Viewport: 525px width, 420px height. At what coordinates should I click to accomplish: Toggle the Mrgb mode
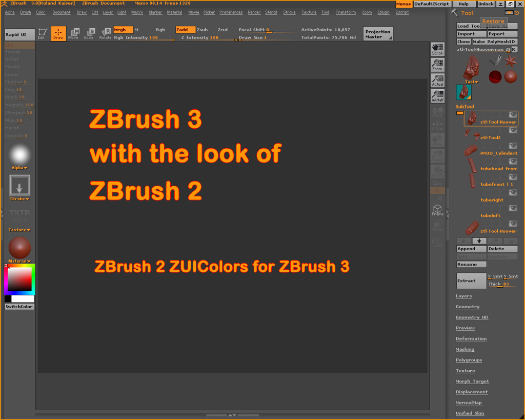[123, 30]
